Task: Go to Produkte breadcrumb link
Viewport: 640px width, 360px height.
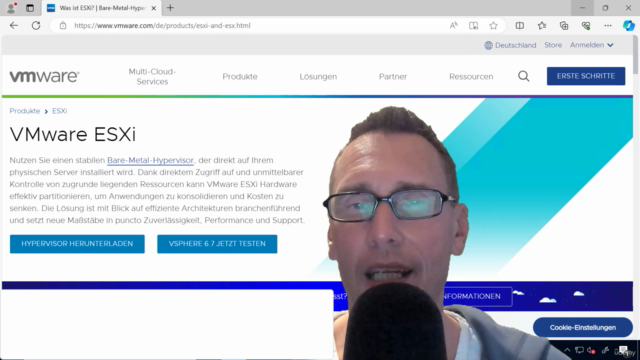Action: click(25, 111)
